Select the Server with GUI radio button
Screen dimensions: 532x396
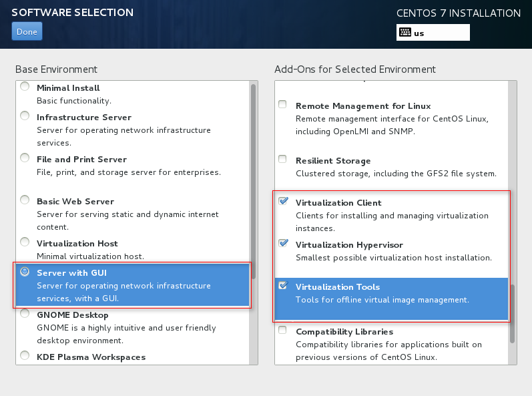coord(25,272)
